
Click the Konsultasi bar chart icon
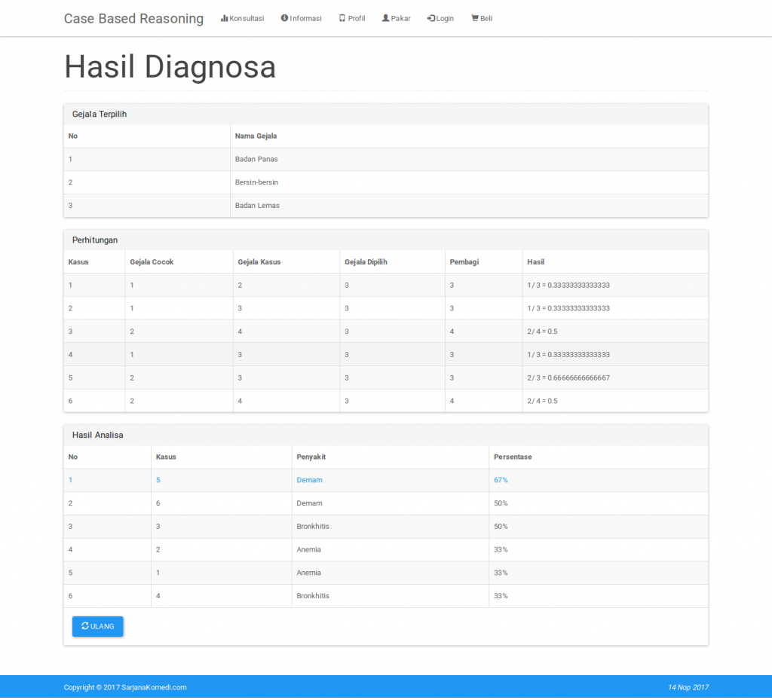224,18
